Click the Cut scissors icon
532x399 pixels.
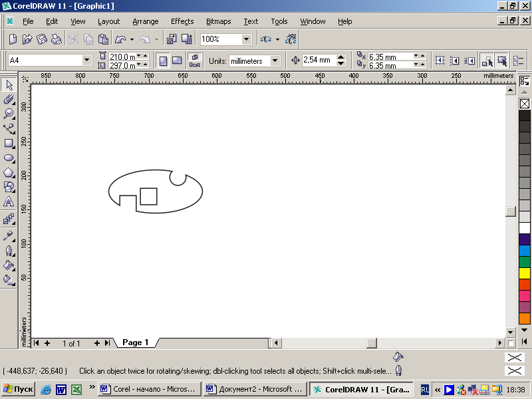coord(73,39)
